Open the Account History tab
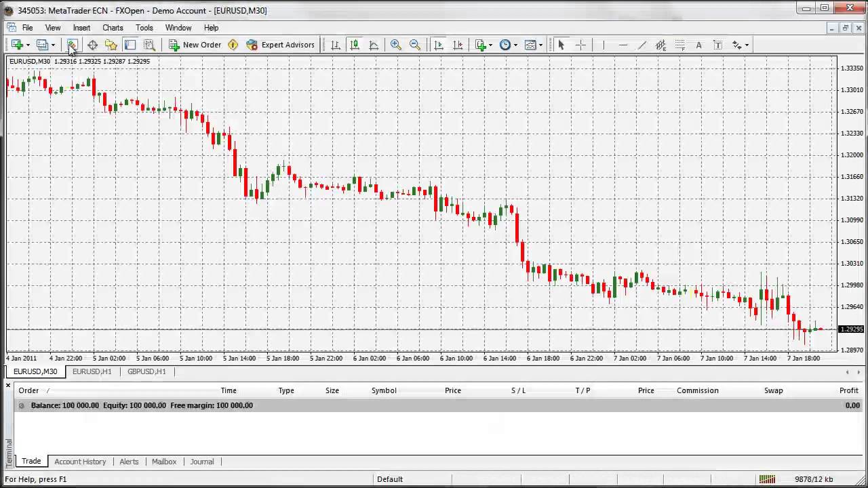868x488 pixels. 80,462
